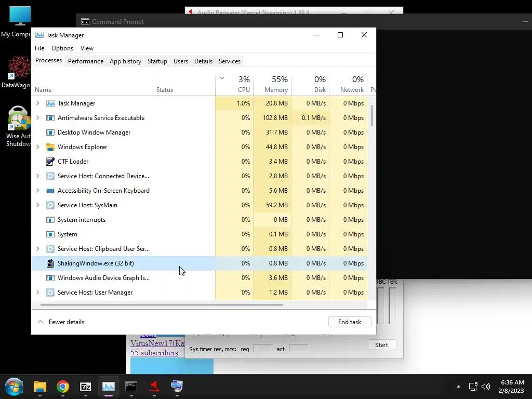Switch to the Startup tab
This screenshot has width=532, height=399.
[157, 61]
